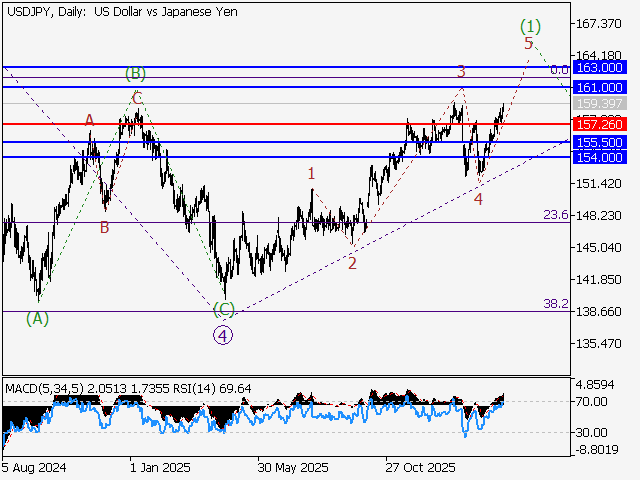The width and height of the screenshot is (640, 480).
Task: Click the gray 159.397 current price label
Action: pyautogui.click(x=600, y=103)
